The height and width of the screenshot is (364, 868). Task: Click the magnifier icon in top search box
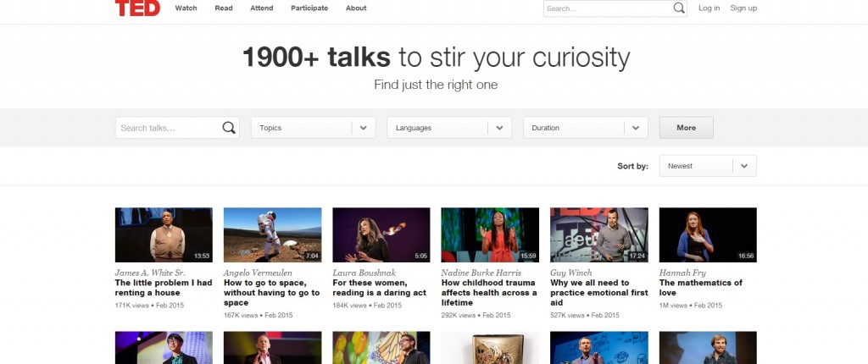pos(679,8)
